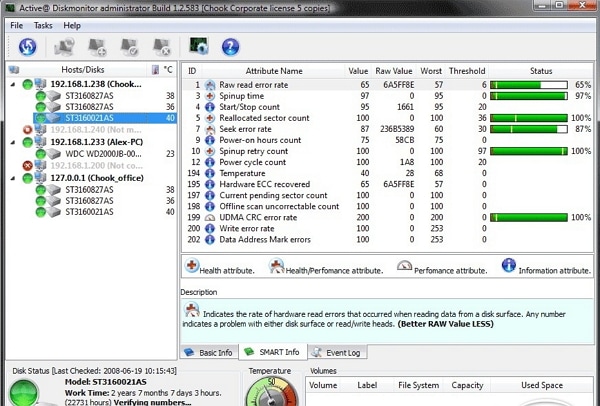The width and height of the screenshot is (600, 406).
Task: Sort by the Attribute Name column header
Action: (274, 71)
